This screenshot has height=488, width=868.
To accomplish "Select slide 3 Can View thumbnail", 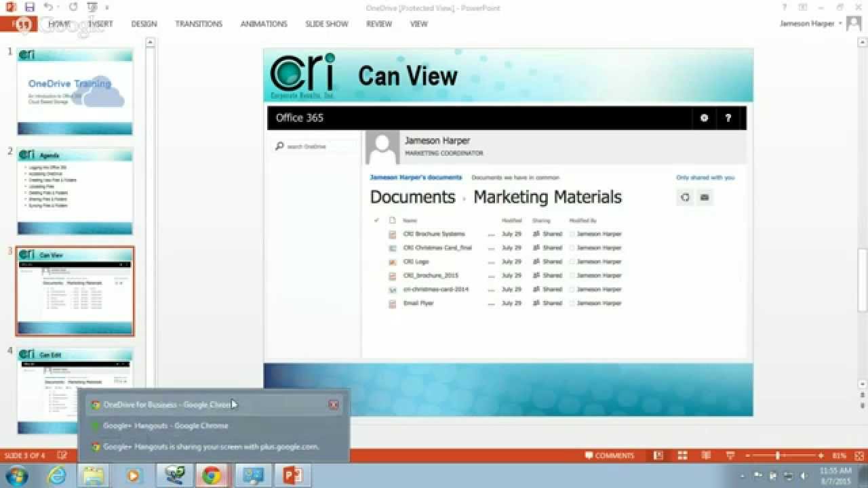I will (75, 291).
